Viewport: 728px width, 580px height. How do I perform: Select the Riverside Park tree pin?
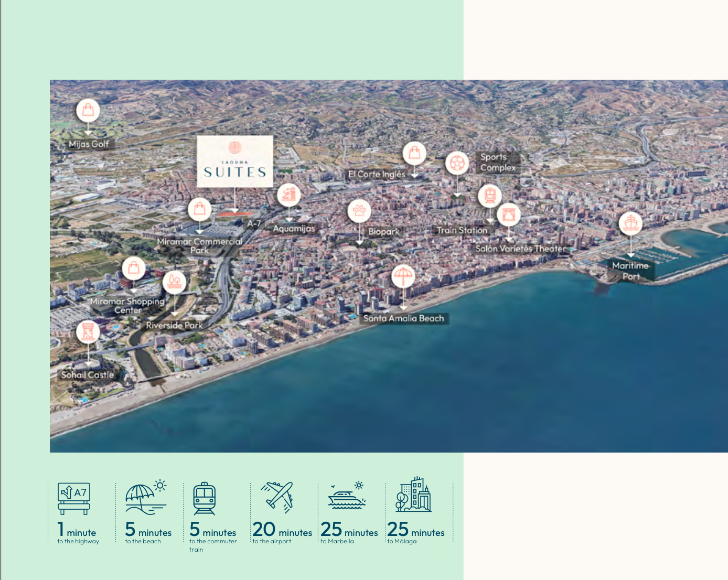point(174,282)
